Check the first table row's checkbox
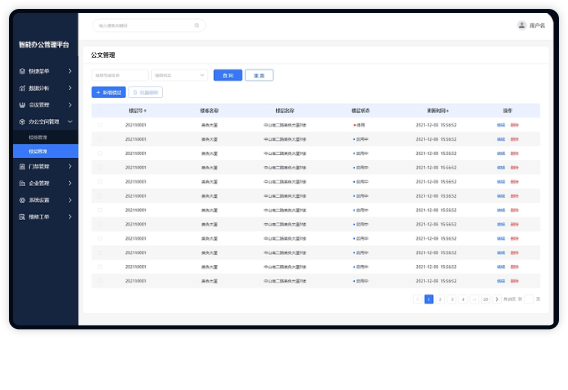The width and height of the screenshot is (568, 390). (100, 125)
